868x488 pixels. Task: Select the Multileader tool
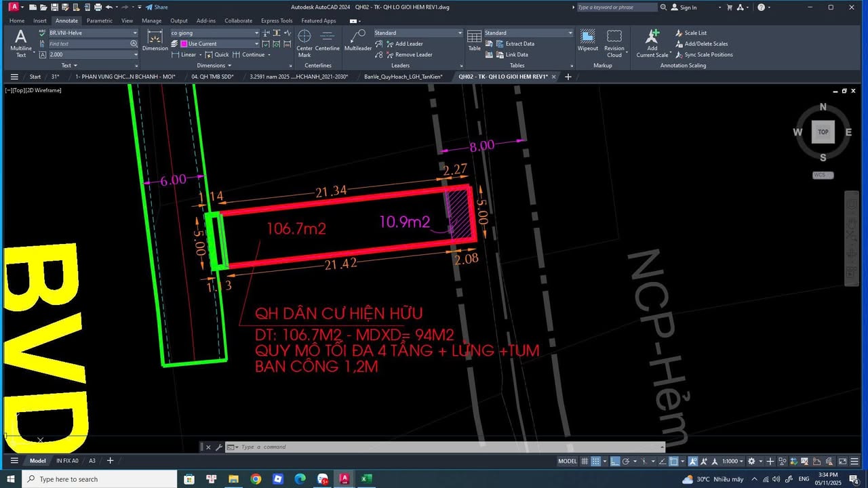click(357, 41)
